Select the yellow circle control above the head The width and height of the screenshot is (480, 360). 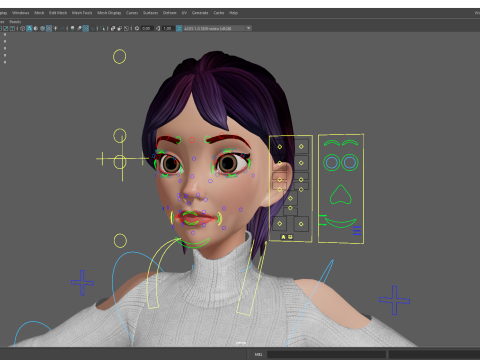coord(119,57)
